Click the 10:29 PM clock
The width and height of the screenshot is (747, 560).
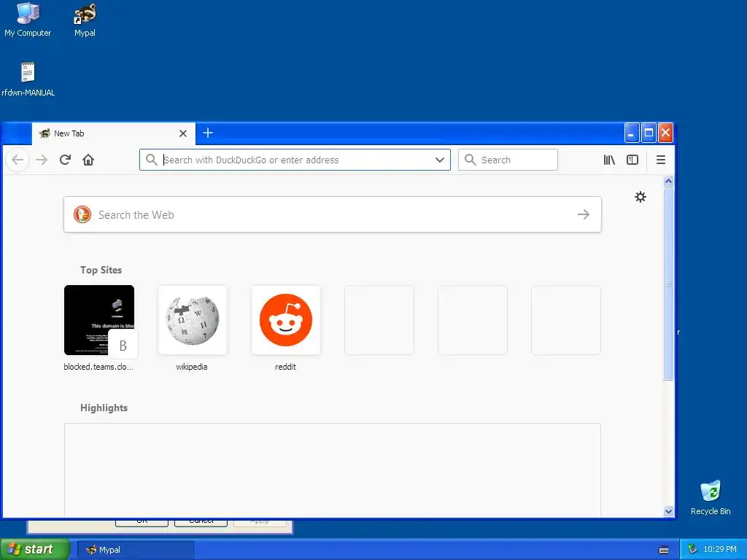(x=720, y=550)
